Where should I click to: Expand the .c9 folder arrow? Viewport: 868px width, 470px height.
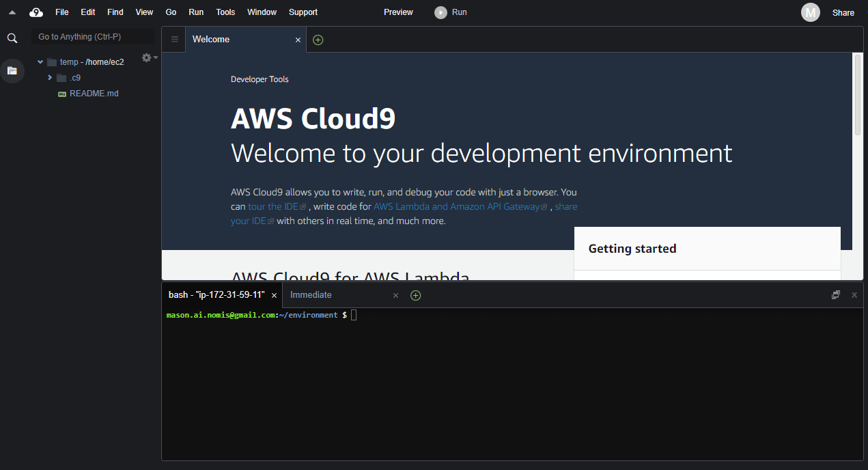click(x=50, y=78)
